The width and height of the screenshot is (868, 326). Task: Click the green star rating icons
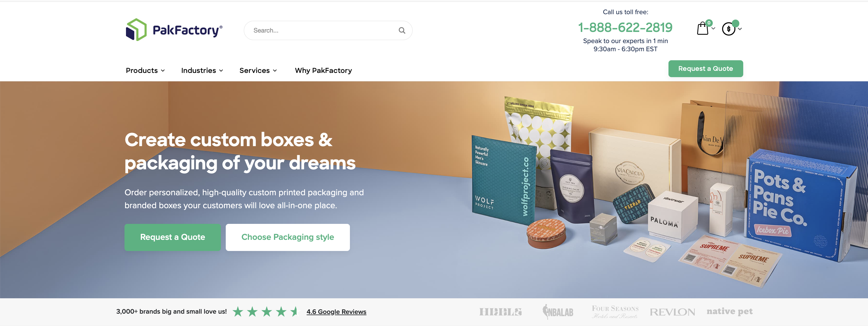click(x=266, y=312)
